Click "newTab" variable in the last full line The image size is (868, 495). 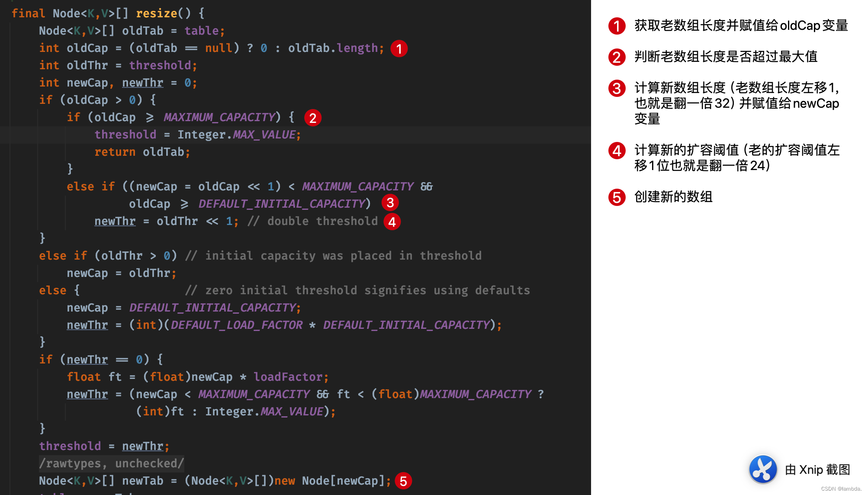(x=143, y=481)
